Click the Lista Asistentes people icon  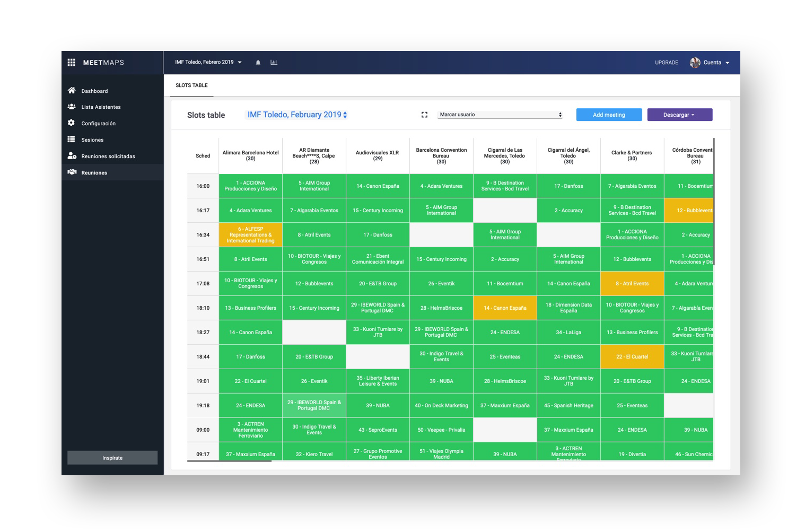coord(72,107)
